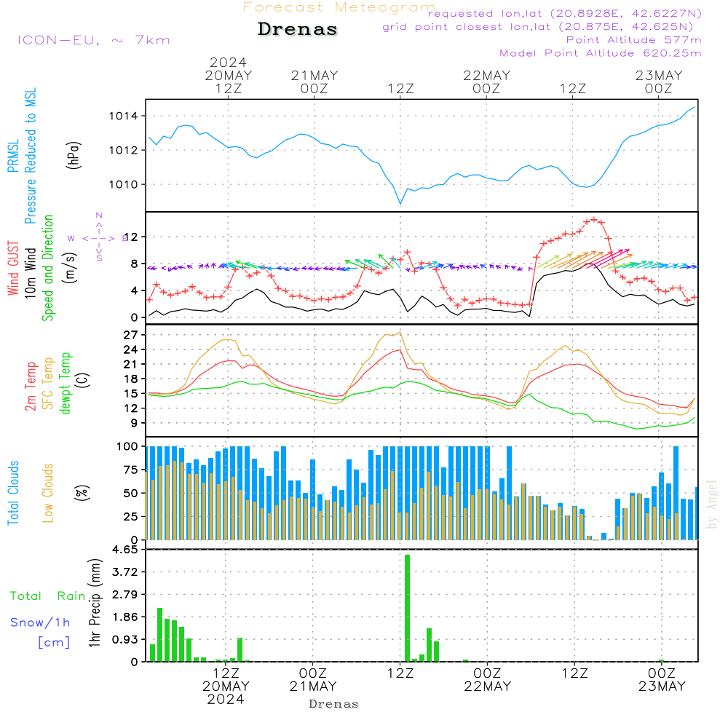The width and height of the screenshot is (728, 728).
Task: Click the 27 value on temperature axis
Action: tap(131, 335)
